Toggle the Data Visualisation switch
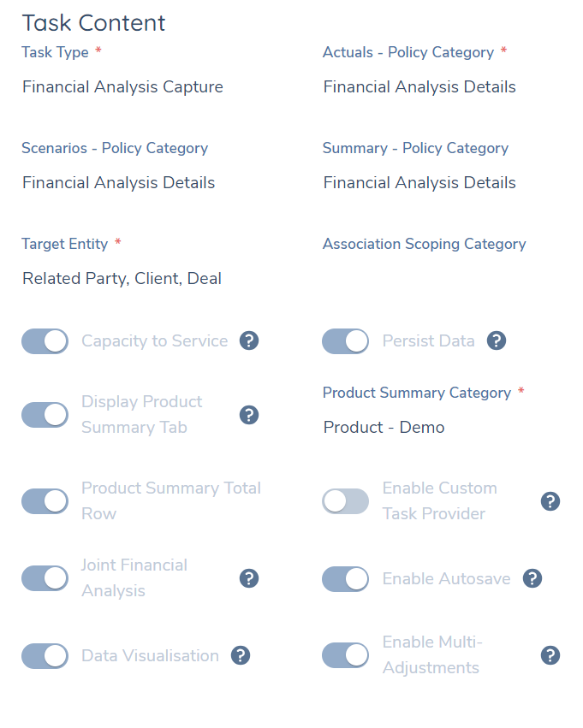Image resolution: width=583 pixels, height=728 pixels. 45,655
